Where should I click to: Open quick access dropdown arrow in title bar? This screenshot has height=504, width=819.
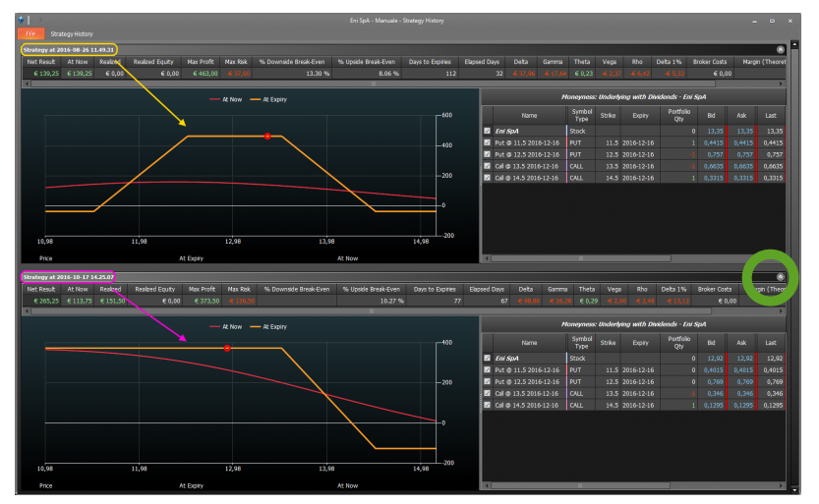tap(40, 21)
